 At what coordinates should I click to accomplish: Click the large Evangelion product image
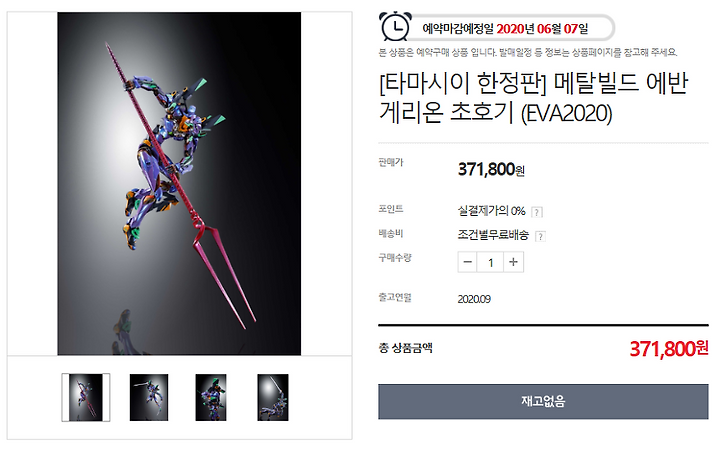[x=179, y=183]
